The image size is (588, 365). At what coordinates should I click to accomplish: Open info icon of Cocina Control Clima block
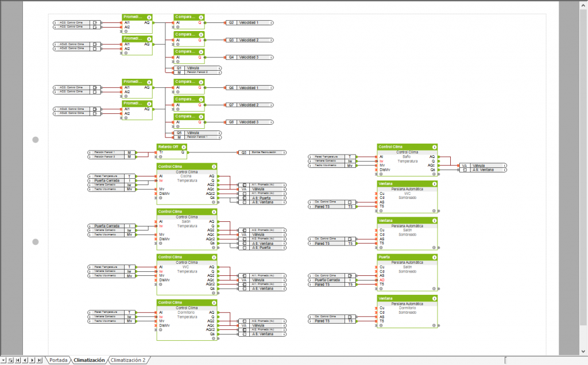214,166
